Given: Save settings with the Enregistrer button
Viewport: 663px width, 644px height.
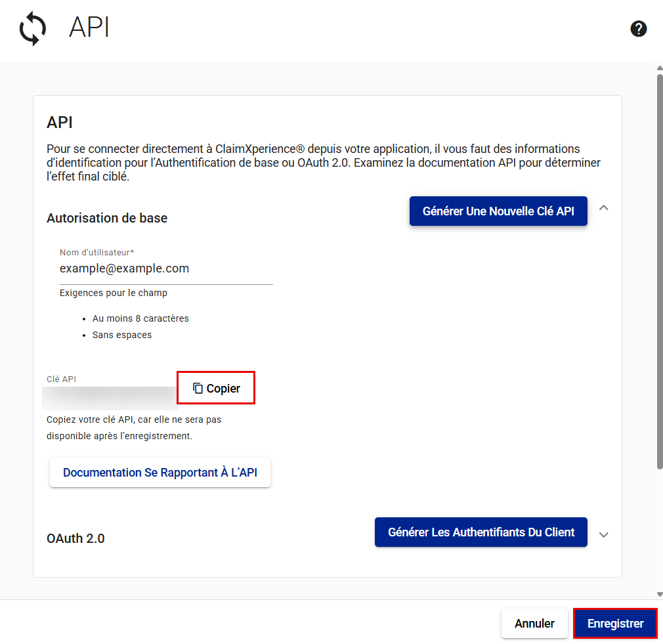Looking at the screenshot, I should [615, 624].
